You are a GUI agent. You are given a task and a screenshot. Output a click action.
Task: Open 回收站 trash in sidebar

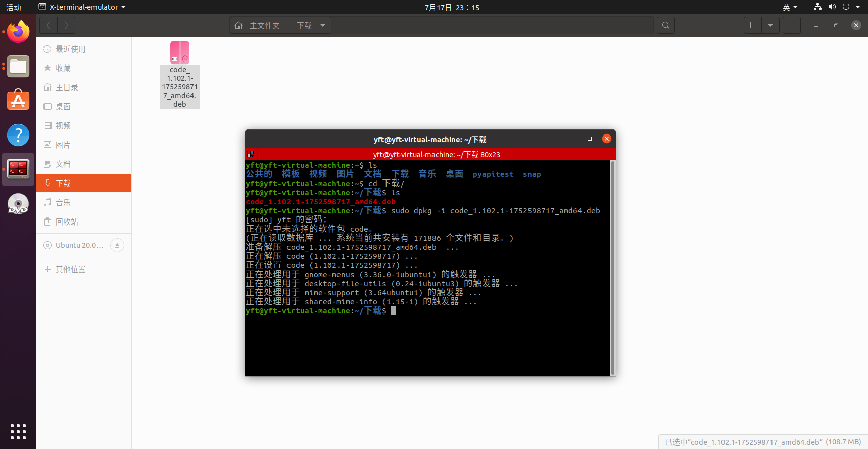click(x=84, y=222)
